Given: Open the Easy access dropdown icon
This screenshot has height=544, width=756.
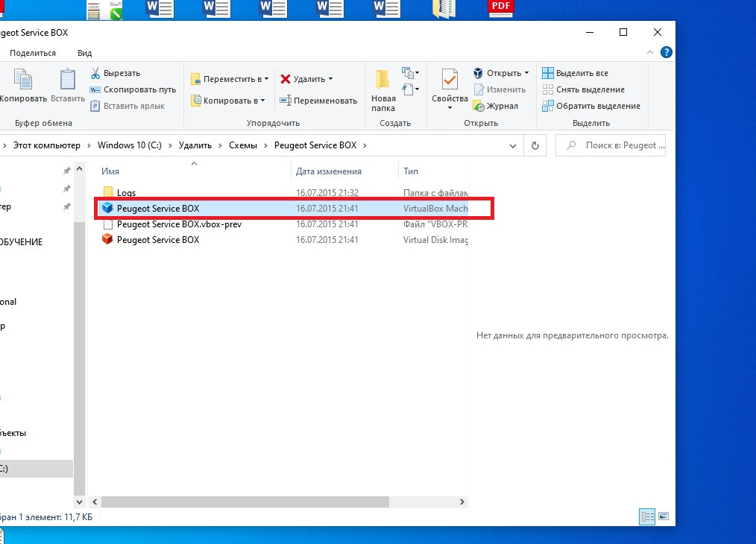Looking at the screenshot, I should tap(410, 89).
